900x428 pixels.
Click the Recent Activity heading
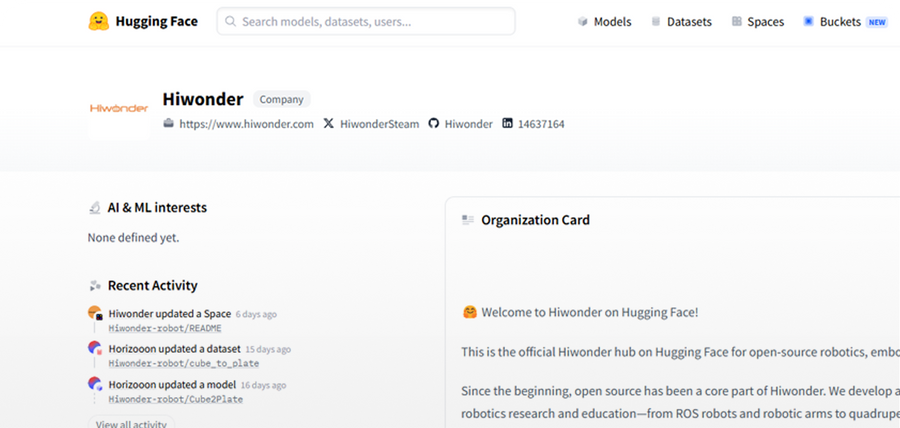153,285
